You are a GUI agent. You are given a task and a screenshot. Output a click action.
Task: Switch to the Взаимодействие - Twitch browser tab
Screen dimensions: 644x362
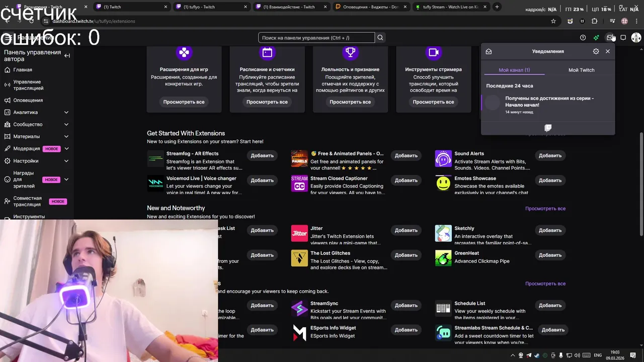[292, 7]
